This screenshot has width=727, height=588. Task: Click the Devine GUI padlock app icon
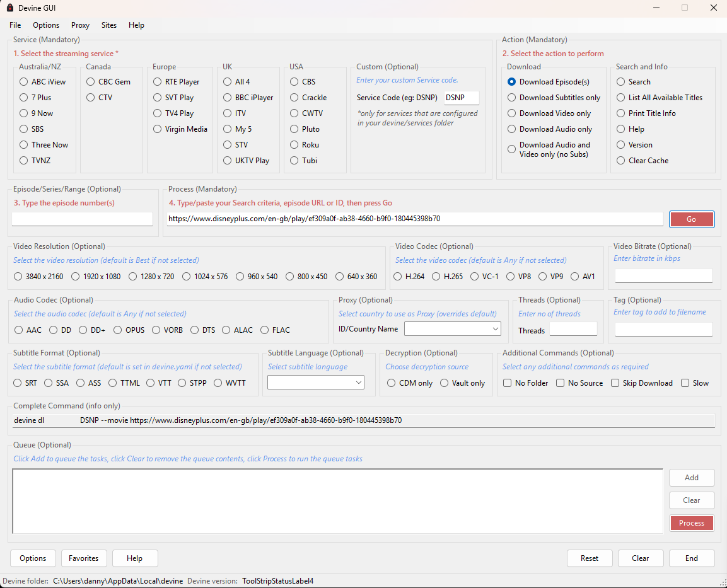click(x=9, y=8)
